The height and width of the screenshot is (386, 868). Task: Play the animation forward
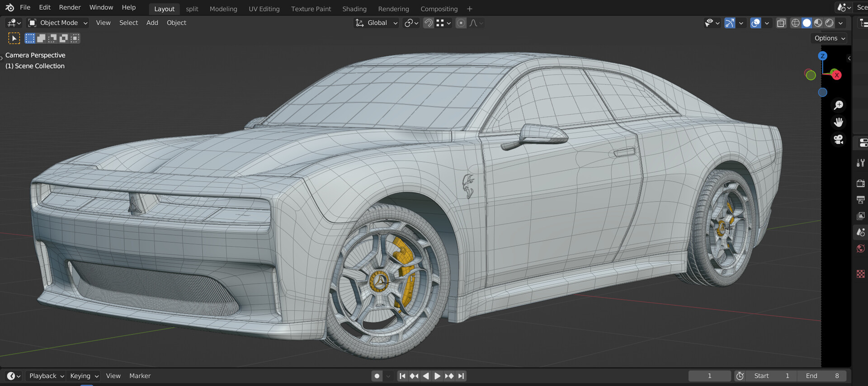(x=437, y=376)
